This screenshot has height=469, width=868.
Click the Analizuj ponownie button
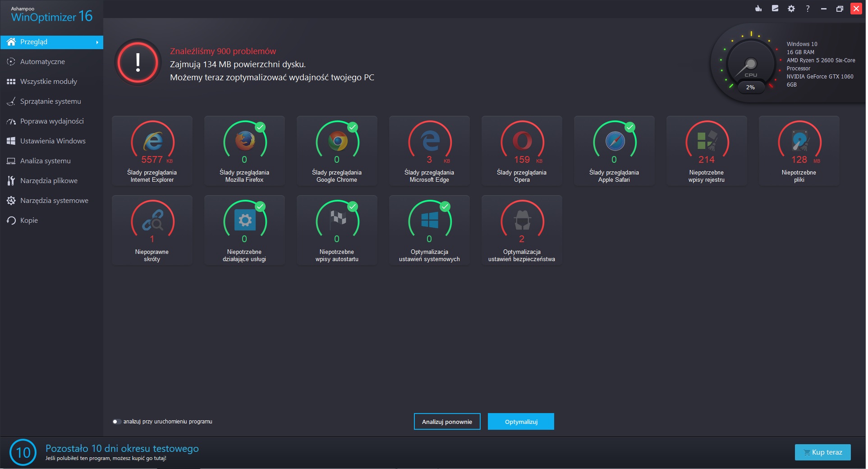[x=447, y=422]
